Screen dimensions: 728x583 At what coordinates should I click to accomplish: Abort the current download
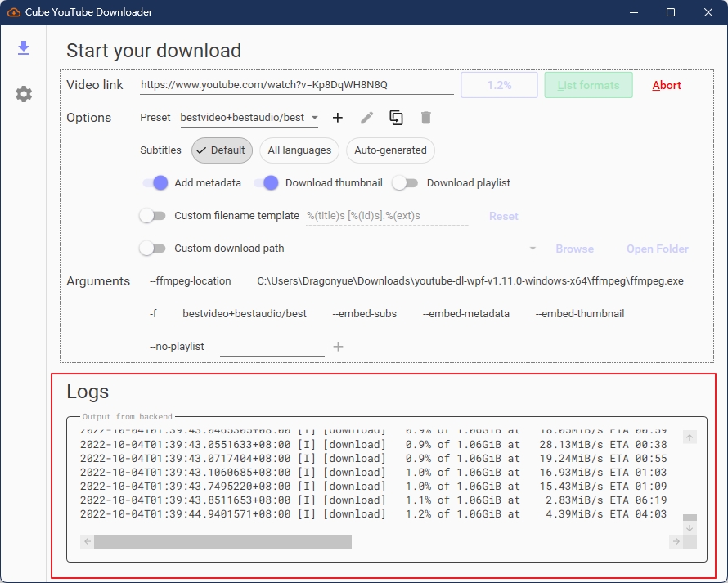(667, 85)
